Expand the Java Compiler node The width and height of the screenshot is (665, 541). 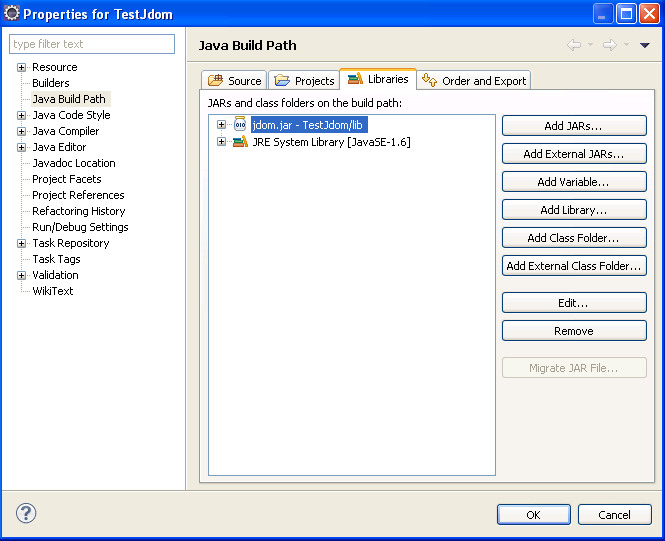point(21,131)
